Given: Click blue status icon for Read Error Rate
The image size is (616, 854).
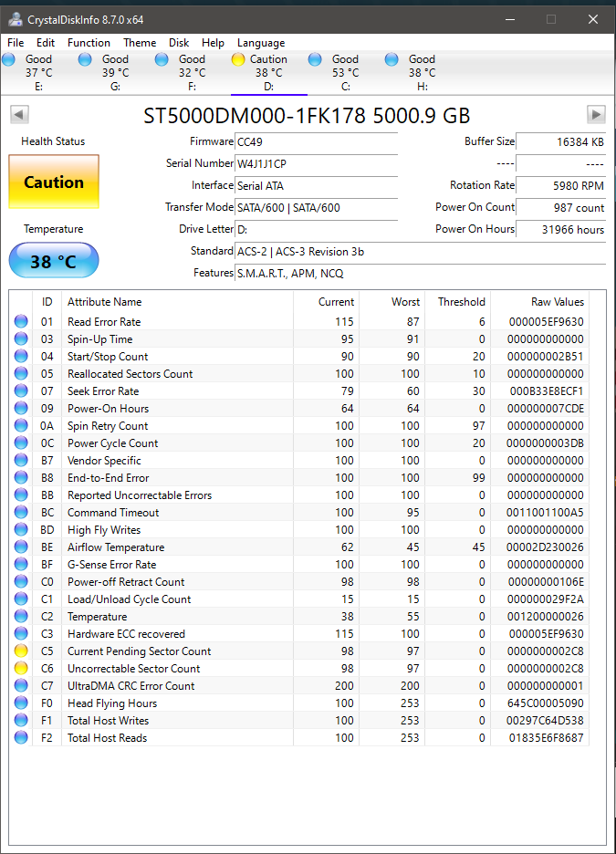Looking at the screenshot, I should pyautogui.click(x=21, y=321).
